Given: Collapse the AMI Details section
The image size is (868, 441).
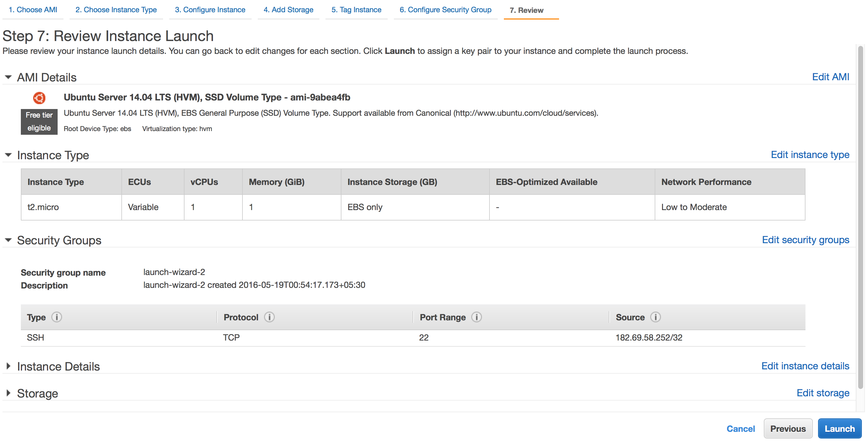Looking at the screenshot, I should 8,77.
